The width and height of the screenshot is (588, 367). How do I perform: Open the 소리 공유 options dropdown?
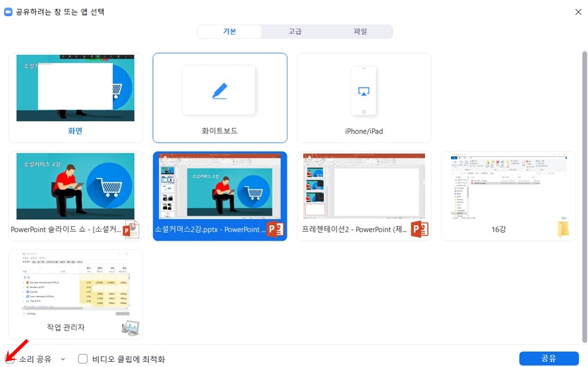tap(63, 359)
